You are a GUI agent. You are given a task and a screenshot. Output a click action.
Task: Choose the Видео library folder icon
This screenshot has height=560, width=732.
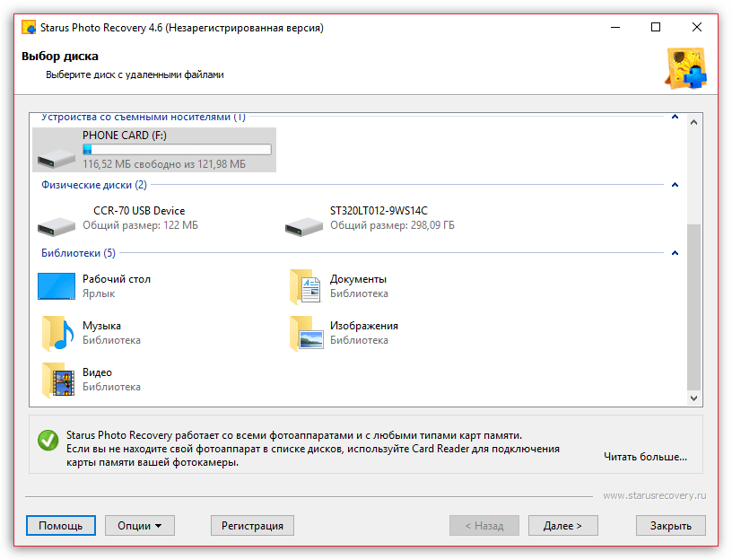[x=56, y=380]
